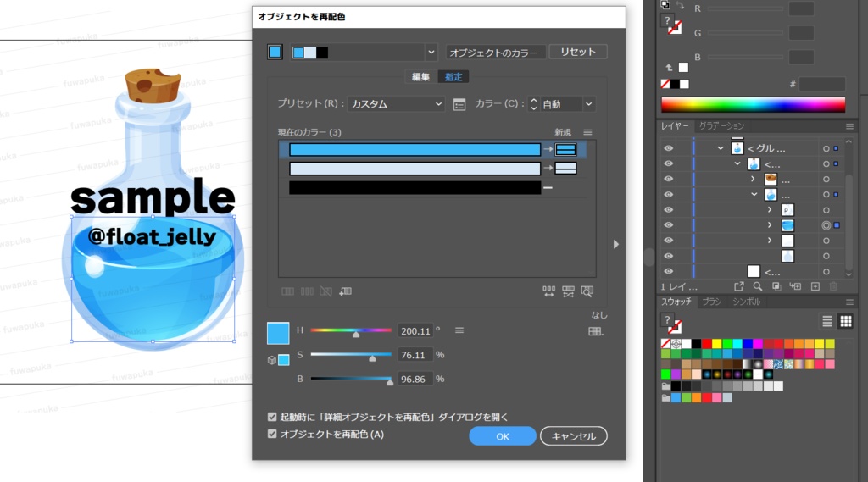Collapse the top <グル… group in Layers
The width and height of the screenshot is (868, 482).
click(x=721, y=148)
